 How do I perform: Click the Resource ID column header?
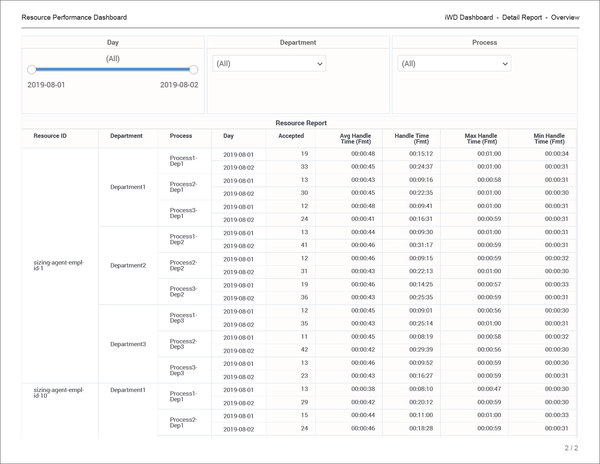pos(50,136)
